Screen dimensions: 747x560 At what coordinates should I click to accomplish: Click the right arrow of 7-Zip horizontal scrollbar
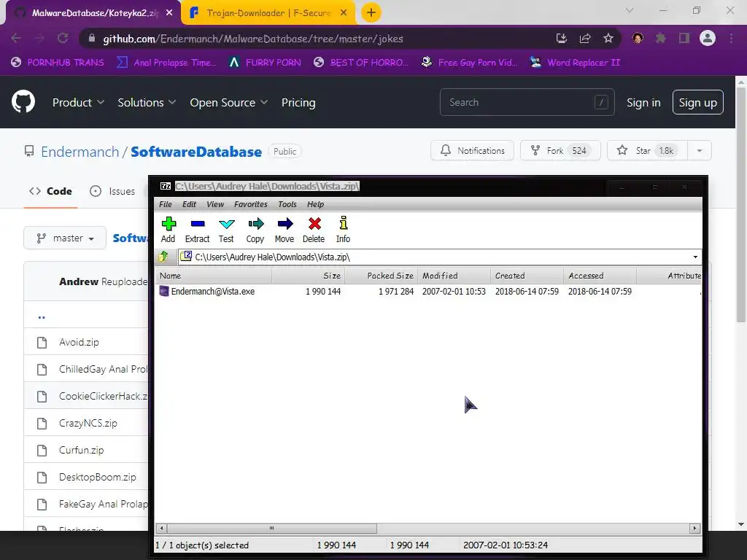coord(694,528)
